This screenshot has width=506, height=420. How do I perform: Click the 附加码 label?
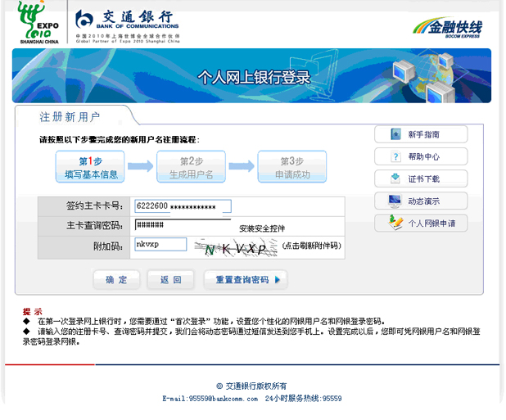coord(108,246)
